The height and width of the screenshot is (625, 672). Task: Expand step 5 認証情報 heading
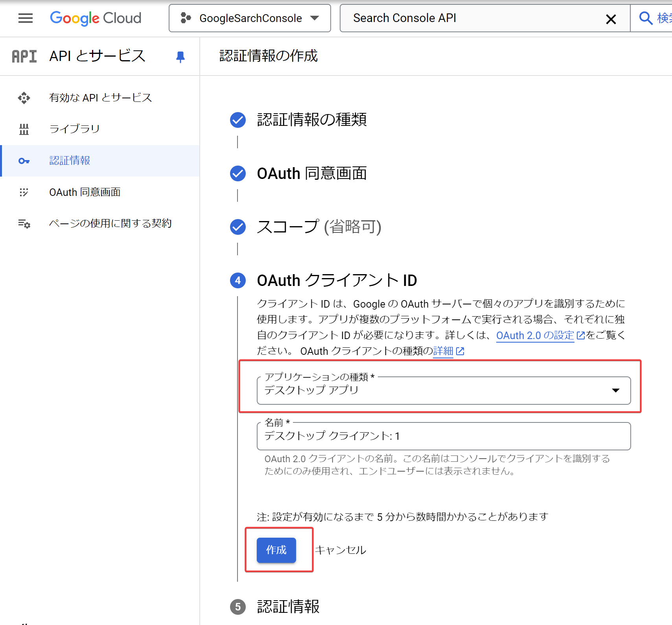point(288,607)
